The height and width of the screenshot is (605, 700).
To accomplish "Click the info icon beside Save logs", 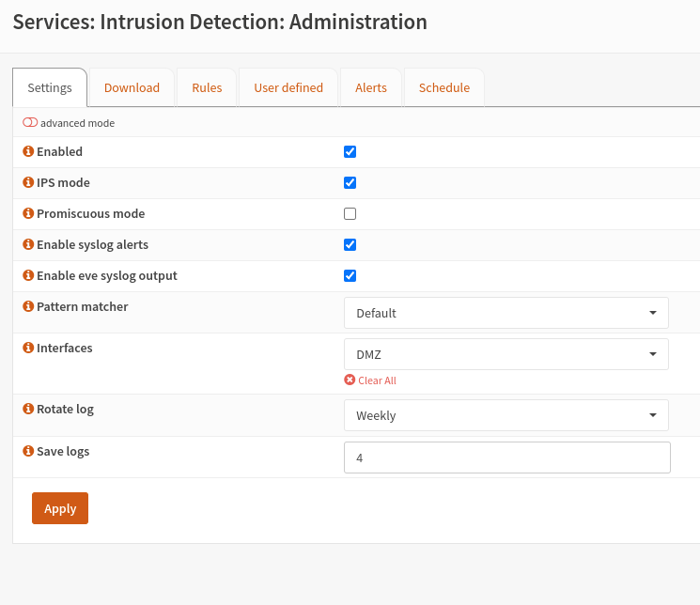I will pos(28,451).
